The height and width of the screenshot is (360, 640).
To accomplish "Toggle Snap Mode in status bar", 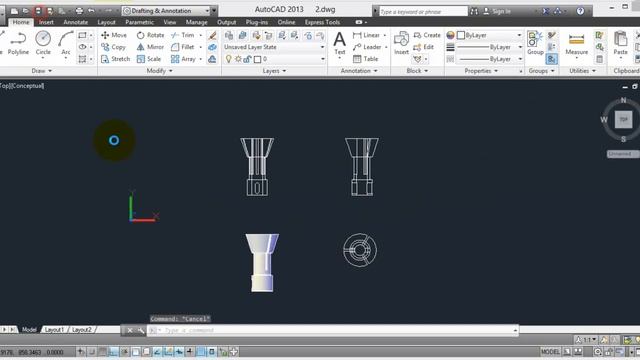I will point(92,351).
